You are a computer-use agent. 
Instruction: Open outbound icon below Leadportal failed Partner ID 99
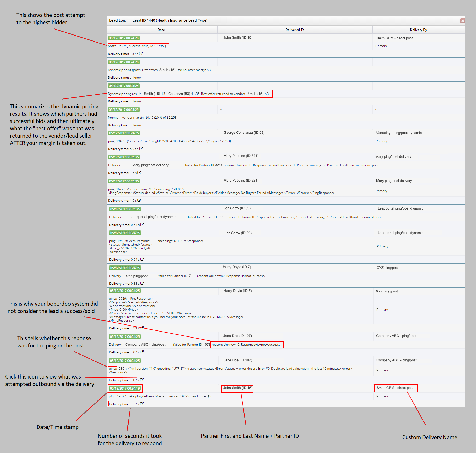point(142,225)
